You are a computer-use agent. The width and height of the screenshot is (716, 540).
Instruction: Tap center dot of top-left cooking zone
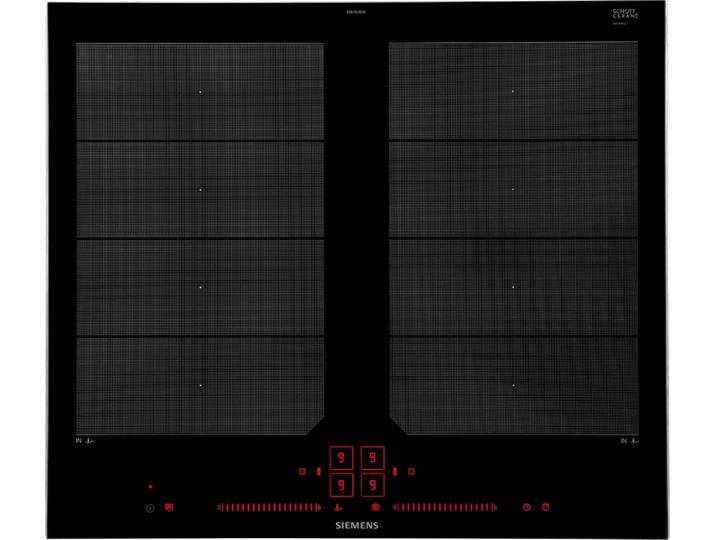200,92
